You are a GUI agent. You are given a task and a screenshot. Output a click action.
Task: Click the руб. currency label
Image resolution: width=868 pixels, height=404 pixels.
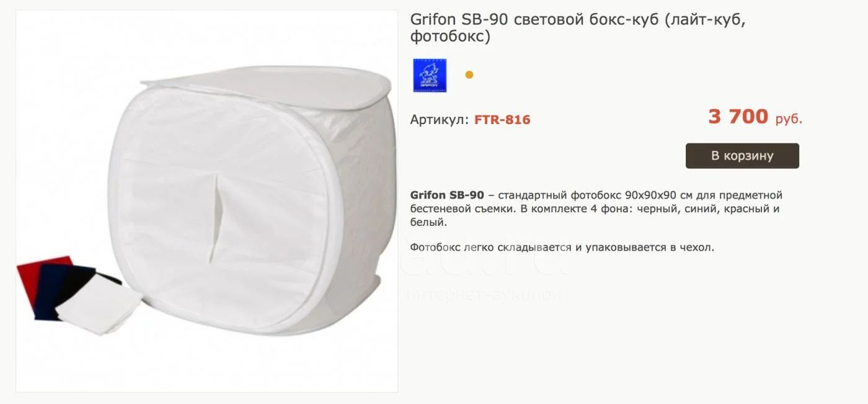pyautogui.click(x=789, y=119)
